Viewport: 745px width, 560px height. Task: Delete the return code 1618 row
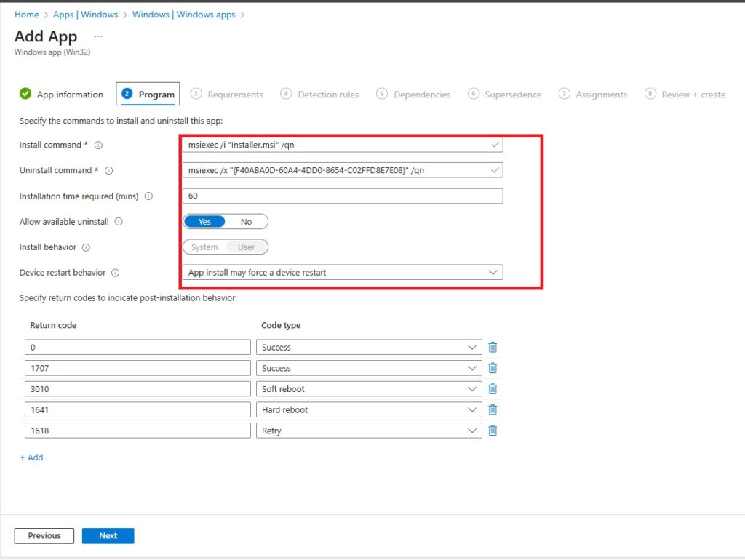click(493, 431)
